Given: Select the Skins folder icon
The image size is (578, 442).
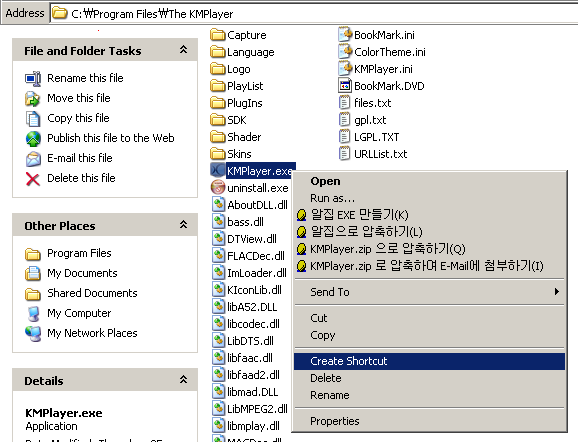Looking at the screenshot, I should tap(217, 154).
